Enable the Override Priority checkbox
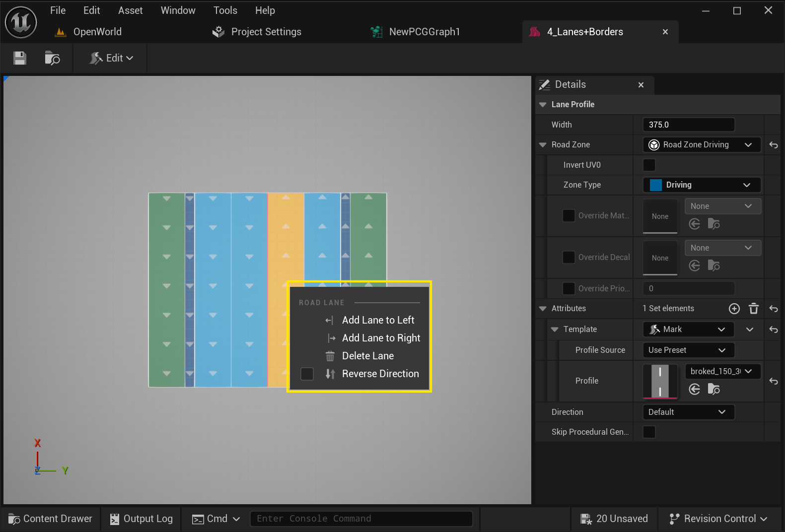 569,288
